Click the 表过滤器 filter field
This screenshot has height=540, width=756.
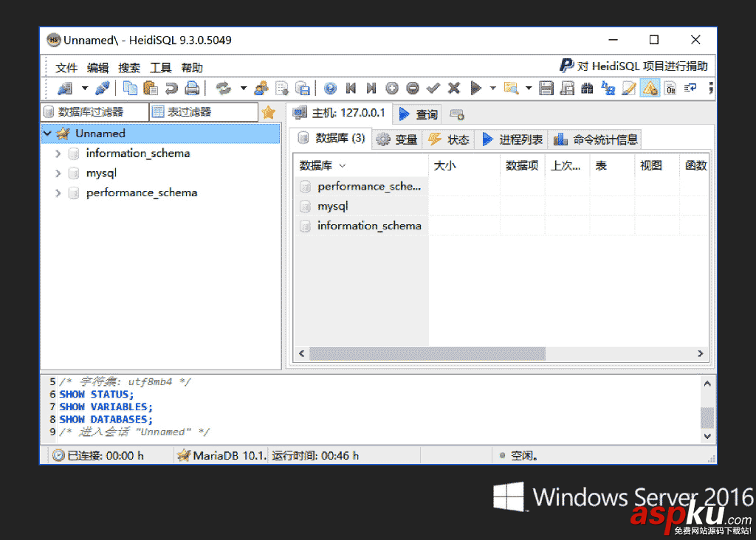coord(204,111)
